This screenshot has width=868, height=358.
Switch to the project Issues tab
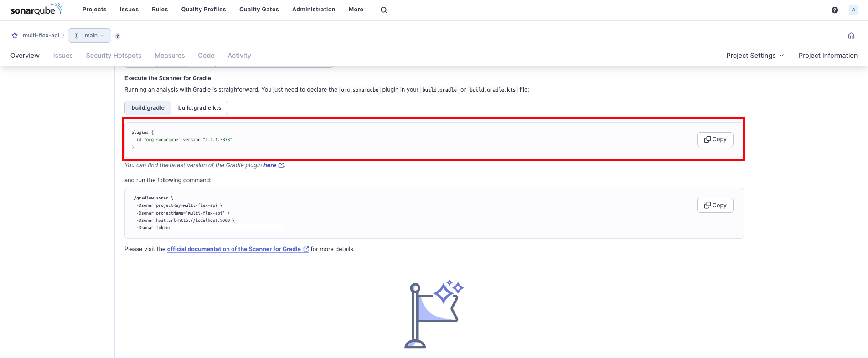(63, 56)
